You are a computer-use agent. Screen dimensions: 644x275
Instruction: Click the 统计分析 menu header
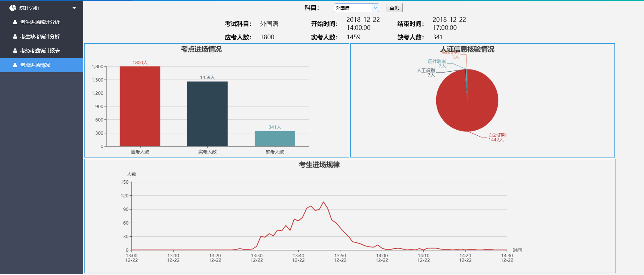click(42, 8)
